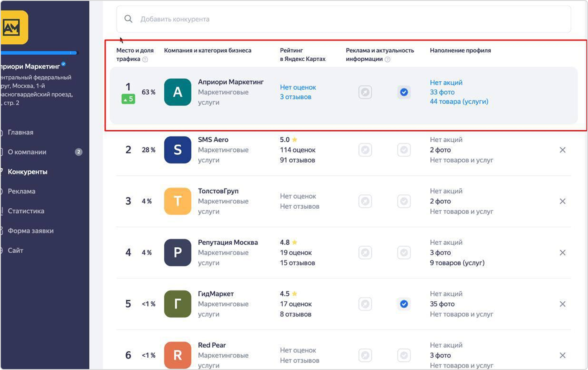Open '3 отзывов' link for Априори Маркетинг
Viewport: 588px width, 370px height.
click(x=295, y=97)
